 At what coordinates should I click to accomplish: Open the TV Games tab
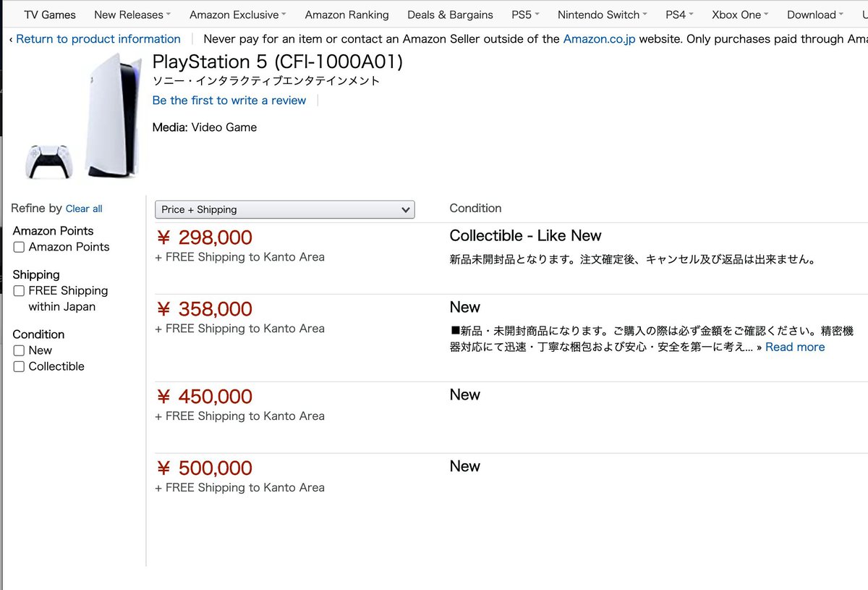coord(50,14)
